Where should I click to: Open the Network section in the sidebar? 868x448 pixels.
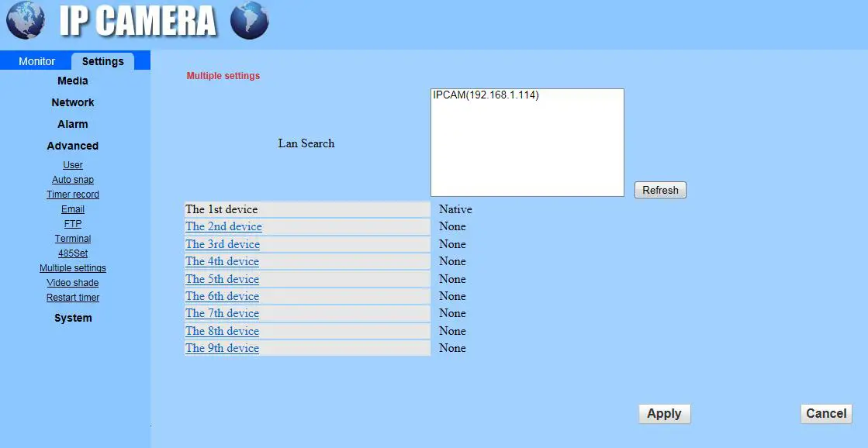(72, 102)
